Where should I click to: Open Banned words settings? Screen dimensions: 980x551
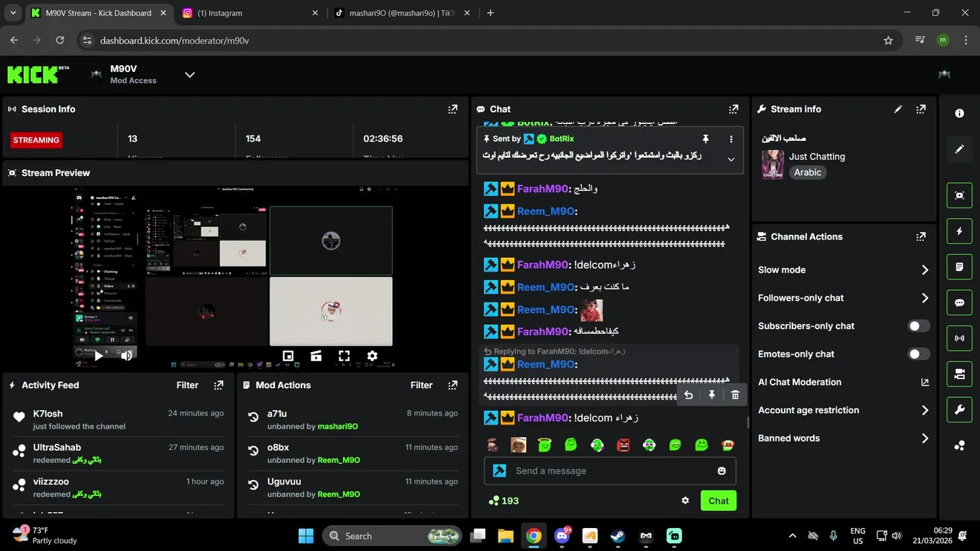(x=844, y=439)
